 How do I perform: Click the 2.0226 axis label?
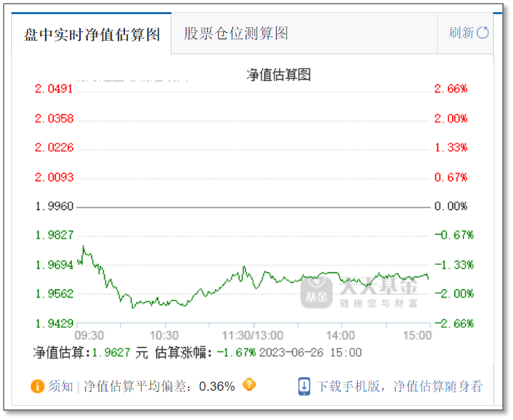click(x=54, y=147)
